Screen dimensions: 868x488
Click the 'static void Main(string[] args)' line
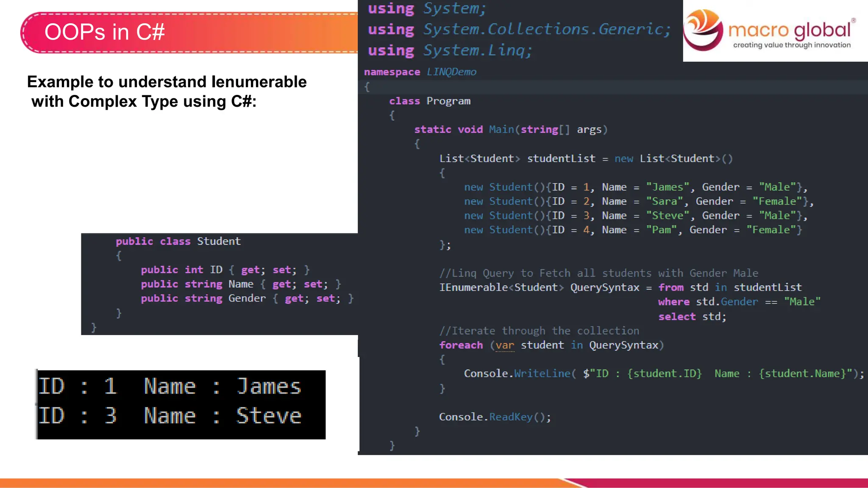pyautogui.click(x=511, y=130)
